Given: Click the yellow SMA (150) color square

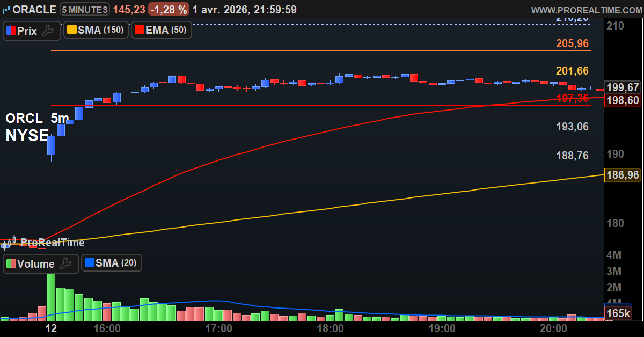Looking at the screenshot, I should tap(71, 30).
